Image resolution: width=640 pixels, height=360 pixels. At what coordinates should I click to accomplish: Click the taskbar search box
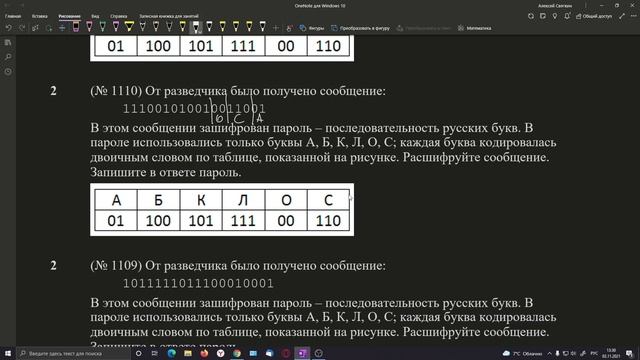pyautogui.click(x=73, y=353)
